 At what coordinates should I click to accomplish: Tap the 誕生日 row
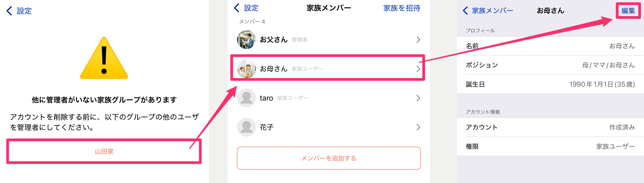pos(550,84)
